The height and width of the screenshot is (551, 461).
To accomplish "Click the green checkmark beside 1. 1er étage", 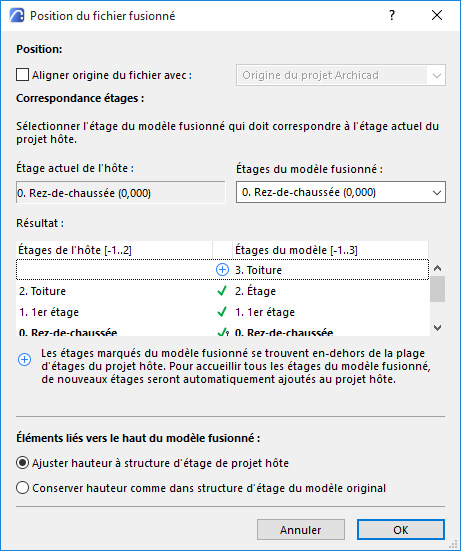I will pyautogui.click(x=222, y=312).
